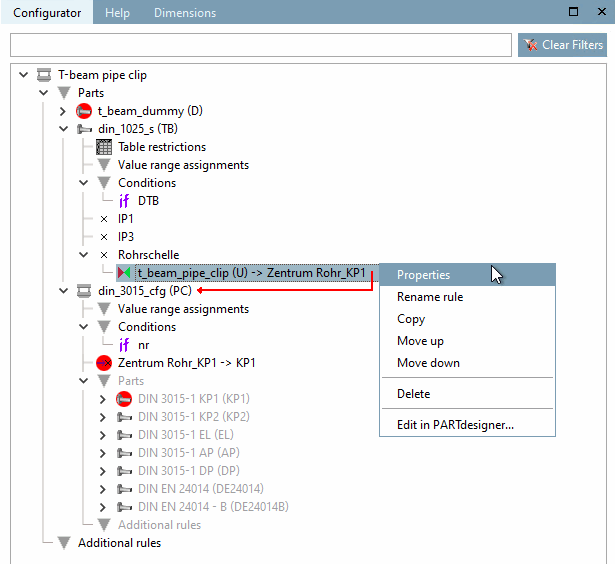Screen dimensions: 615x564
Task: Click the red t_beam_dummy (D) part icon
Action: [84, 111]
